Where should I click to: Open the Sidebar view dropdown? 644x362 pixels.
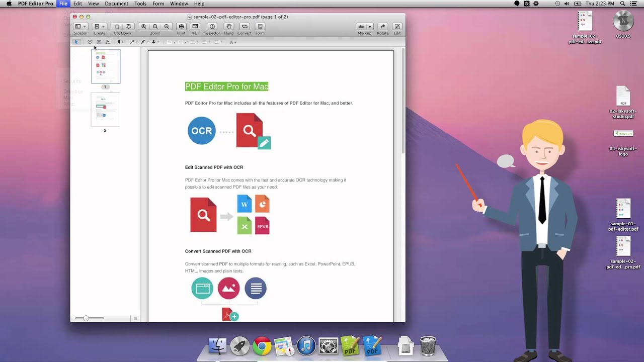point(80,27)
